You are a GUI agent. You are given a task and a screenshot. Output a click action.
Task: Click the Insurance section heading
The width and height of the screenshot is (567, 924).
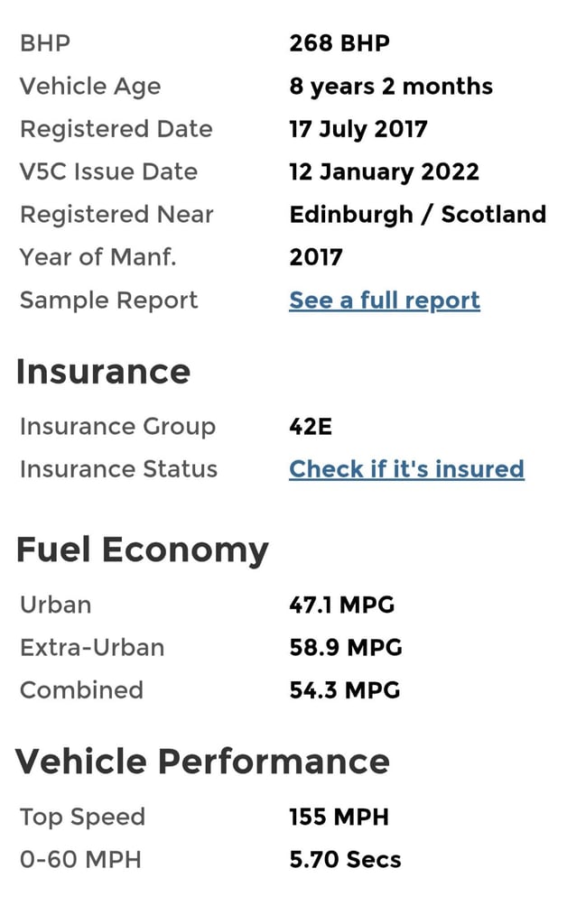pos(103,371)
